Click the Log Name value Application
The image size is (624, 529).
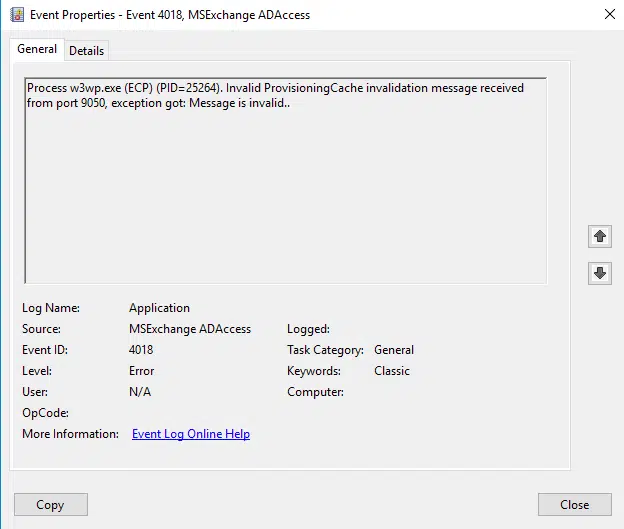[159, 308]
